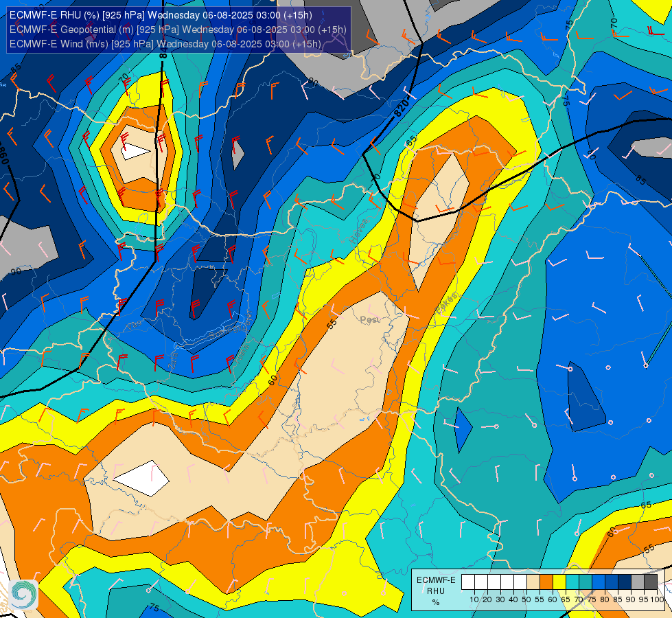
Task: Select the beige 50–55% legend swatch
Action: pos(533,582)
